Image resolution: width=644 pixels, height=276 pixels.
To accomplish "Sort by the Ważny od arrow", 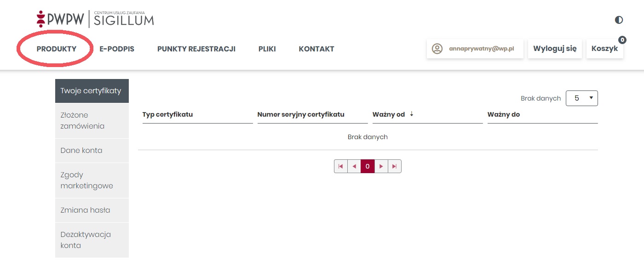I will click(412, 114).
